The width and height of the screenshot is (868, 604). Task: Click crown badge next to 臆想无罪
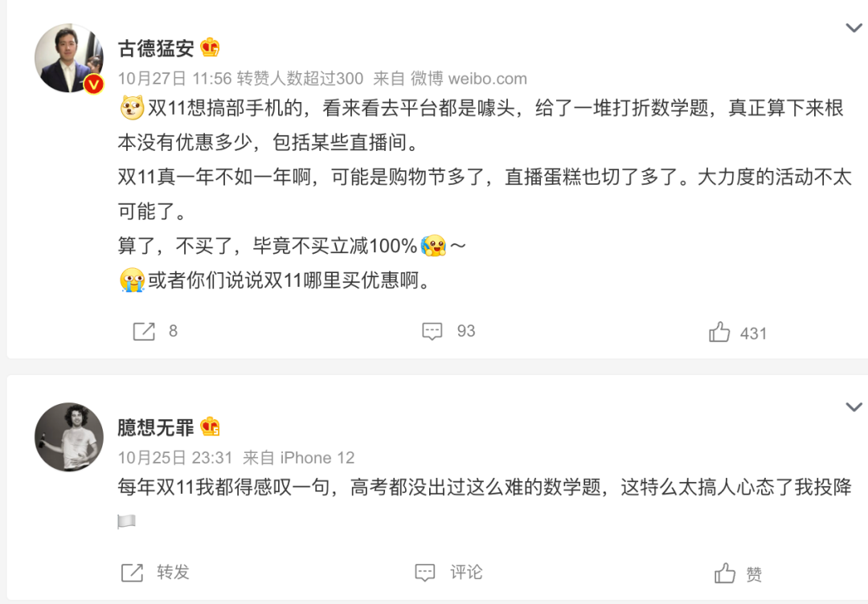coord(210,426)
